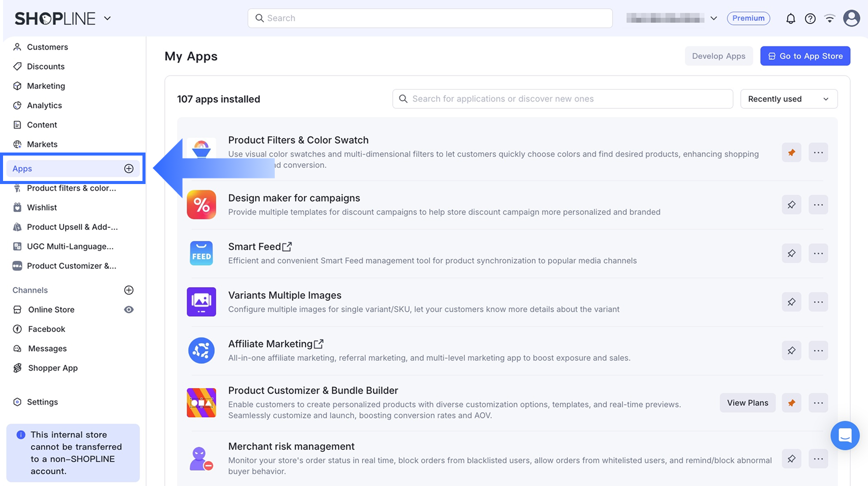Click Develop Apps button
868x486 pixels.
pos(718,56)
